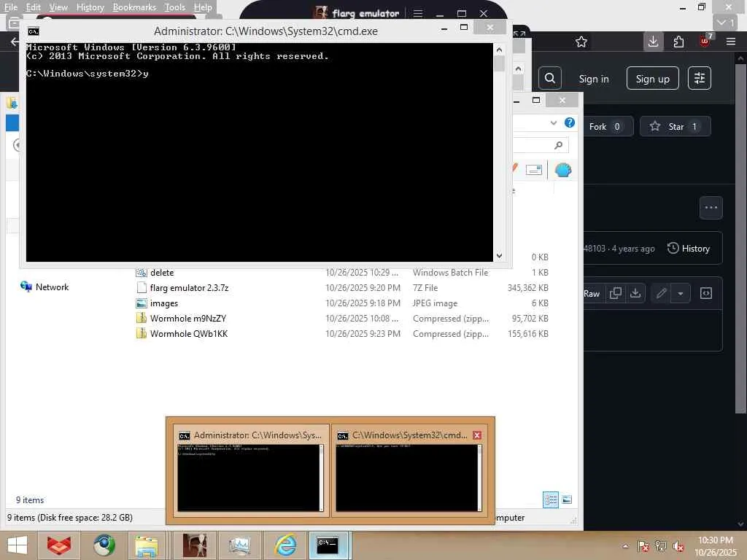Expand the Explorer ribbon chevron
This screenshot has height=560, width=747.
554,122
